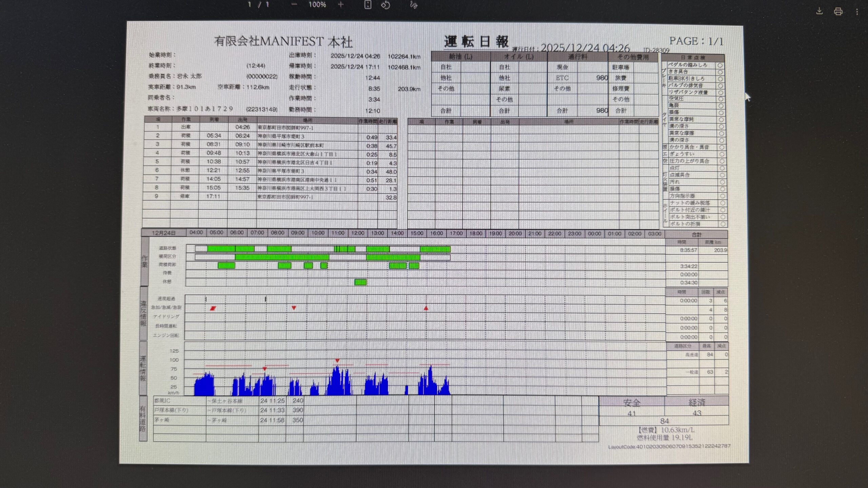
Task: Zoom in with the plus button
Action: [x=341, y=5]
